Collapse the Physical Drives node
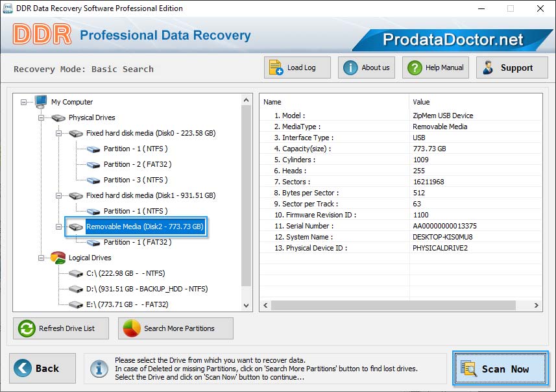Image resolution: width=556 pixels, height=392 pixels. (41, 117)
